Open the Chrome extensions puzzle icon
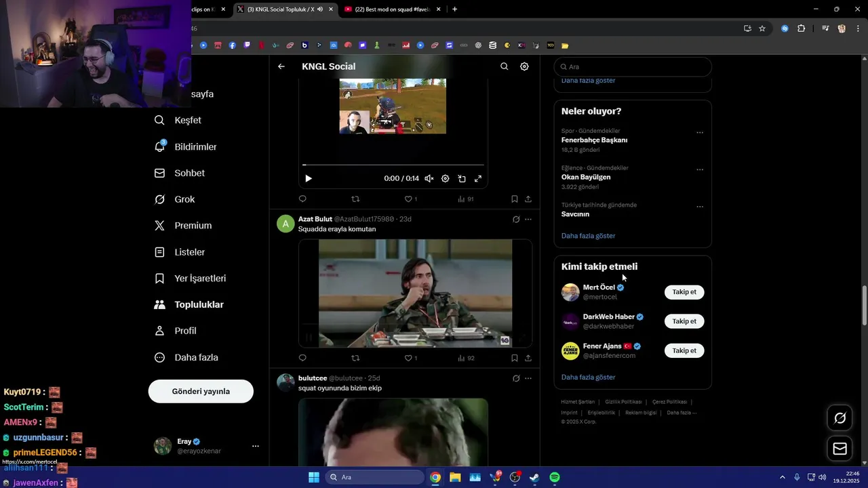Viewport: 868px width, 488px height. 801,28
